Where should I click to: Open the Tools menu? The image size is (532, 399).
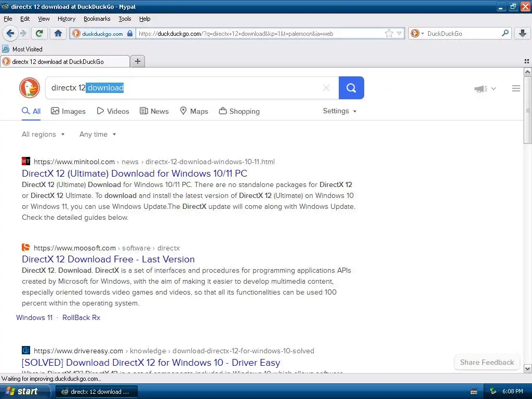125,19
